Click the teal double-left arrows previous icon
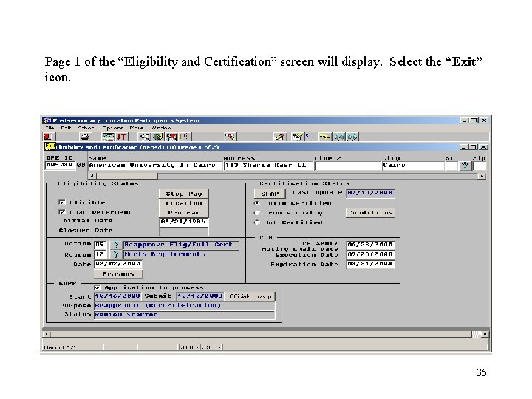Image resolution: width=532 pixels, height=399 pixels. tap(338, 137)
